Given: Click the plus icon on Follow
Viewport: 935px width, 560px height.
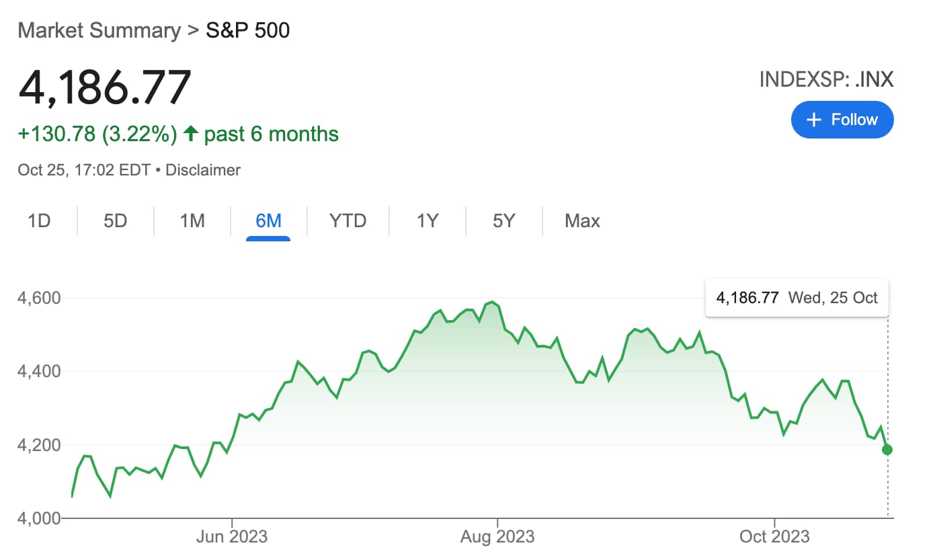Looking at the screenshot, I should tap(814, 120).
